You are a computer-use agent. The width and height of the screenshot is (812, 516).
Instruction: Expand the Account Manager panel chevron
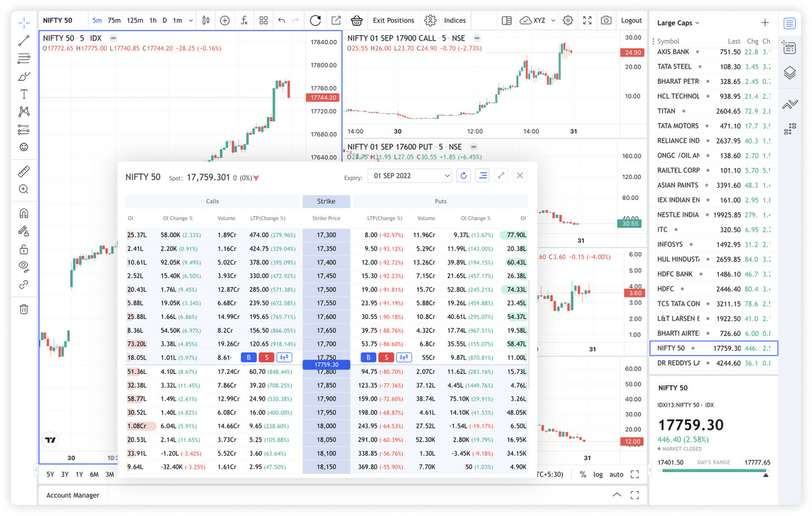pos(616,495)
